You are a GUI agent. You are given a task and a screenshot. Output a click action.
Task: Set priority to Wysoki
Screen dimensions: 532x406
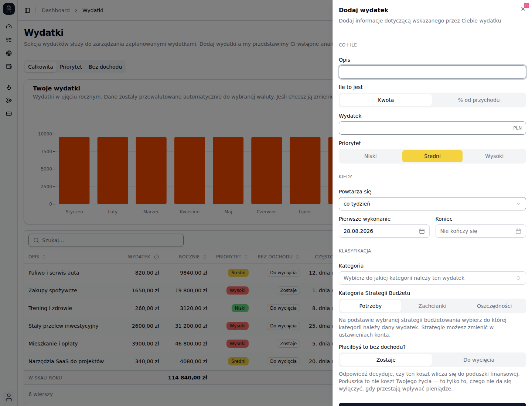coord(494,156)
